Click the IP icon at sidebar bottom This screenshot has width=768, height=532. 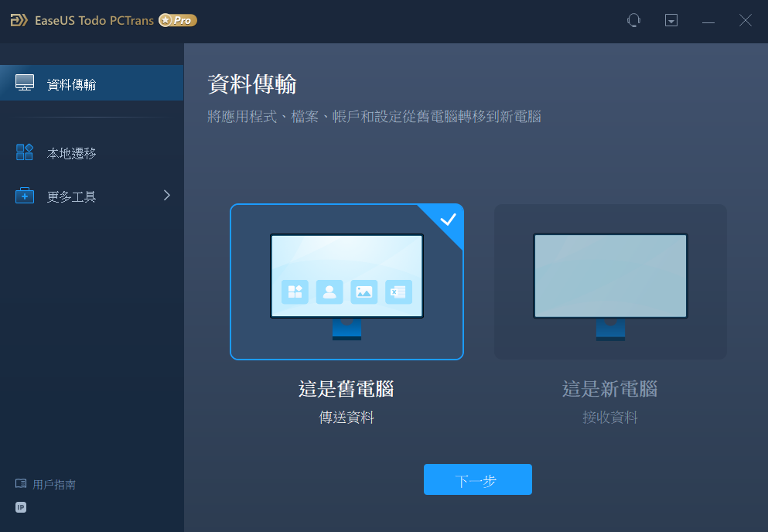point(21,507)
